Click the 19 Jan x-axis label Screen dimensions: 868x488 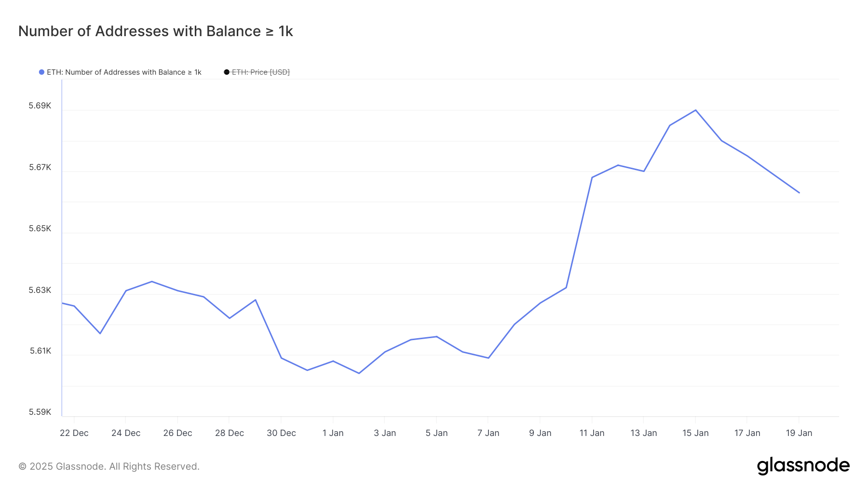(x=799, y=433)
